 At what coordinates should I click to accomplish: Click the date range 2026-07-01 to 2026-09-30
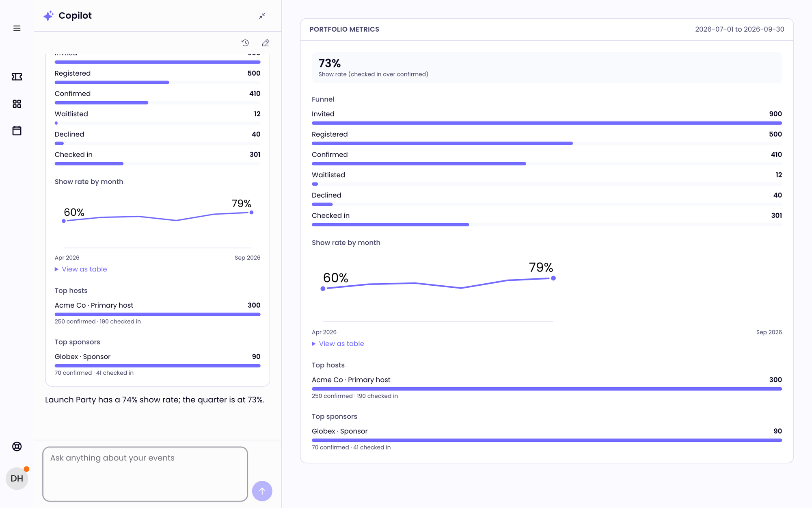(739, 29)
